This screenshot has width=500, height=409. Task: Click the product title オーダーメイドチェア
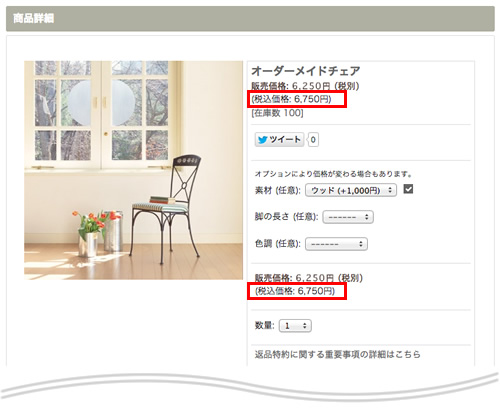[306, 71]
